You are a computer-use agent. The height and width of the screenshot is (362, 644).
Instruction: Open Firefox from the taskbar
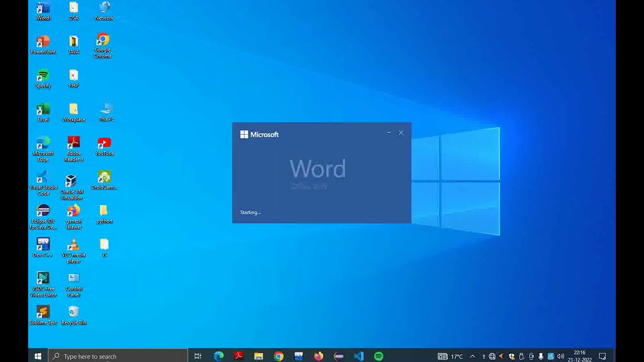coord(318,356)
